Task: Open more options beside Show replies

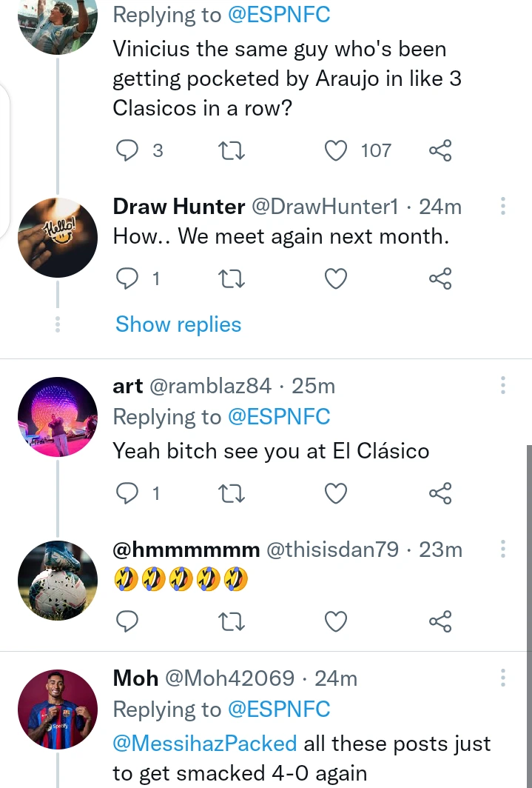Action: [x=58, y=324]
